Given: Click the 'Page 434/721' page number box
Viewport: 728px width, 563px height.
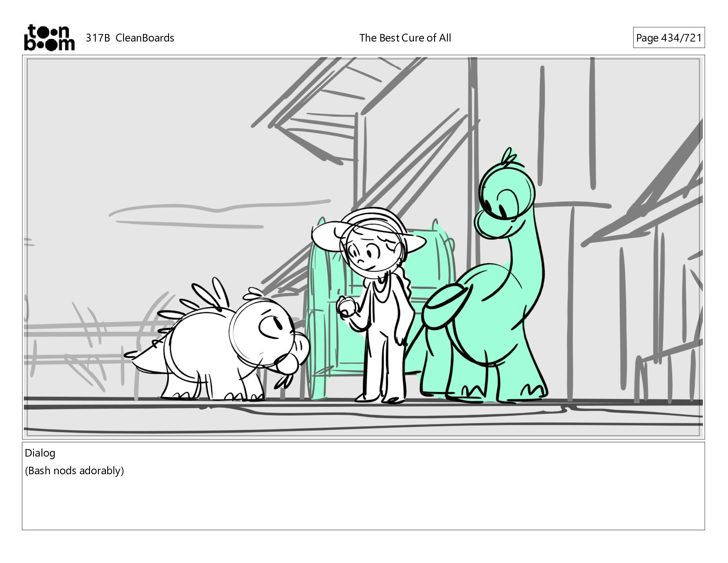Looking at the screenshot, I should [x=668, y=38].
